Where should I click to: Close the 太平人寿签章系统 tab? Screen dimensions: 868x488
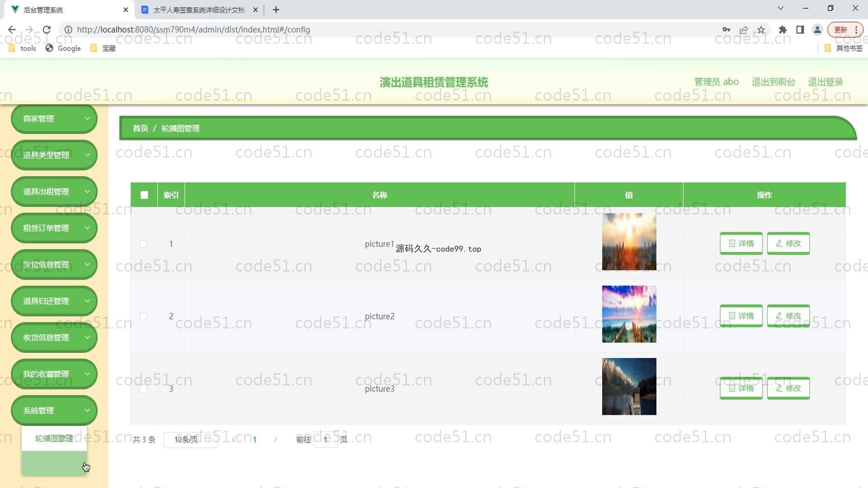pyautogui.click(x=255, y=9)
